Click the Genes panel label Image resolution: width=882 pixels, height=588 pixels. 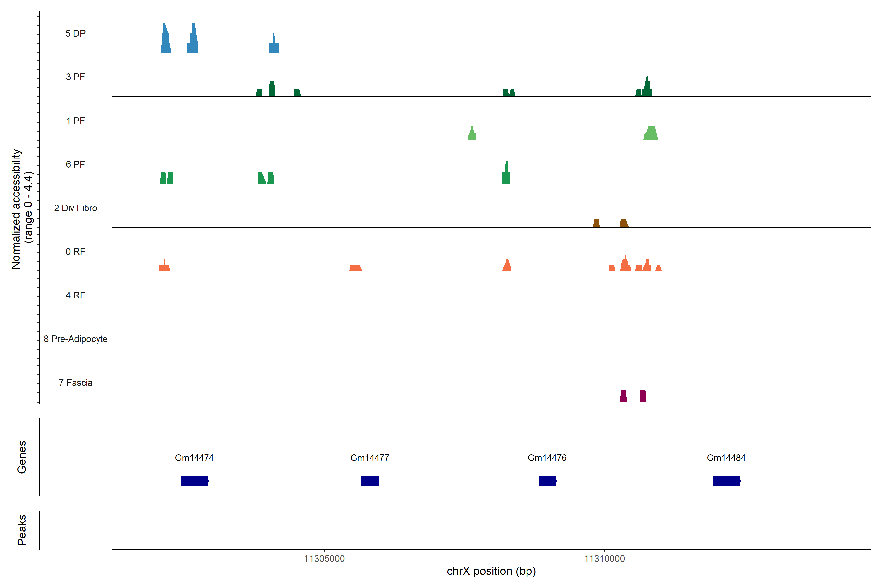22,457
